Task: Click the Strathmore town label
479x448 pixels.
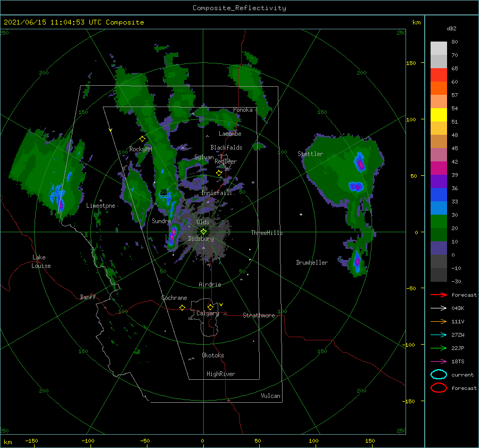Action: (259, 315)
